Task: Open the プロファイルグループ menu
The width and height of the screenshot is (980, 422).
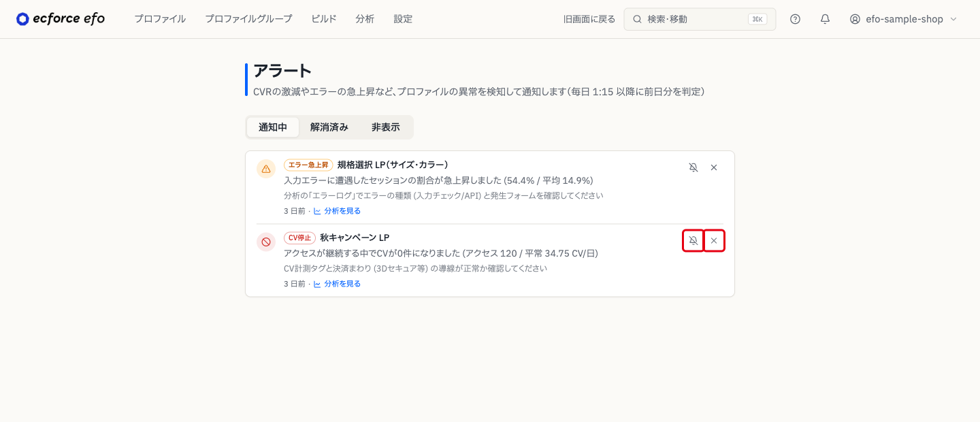Action: [x=248, y=19]
